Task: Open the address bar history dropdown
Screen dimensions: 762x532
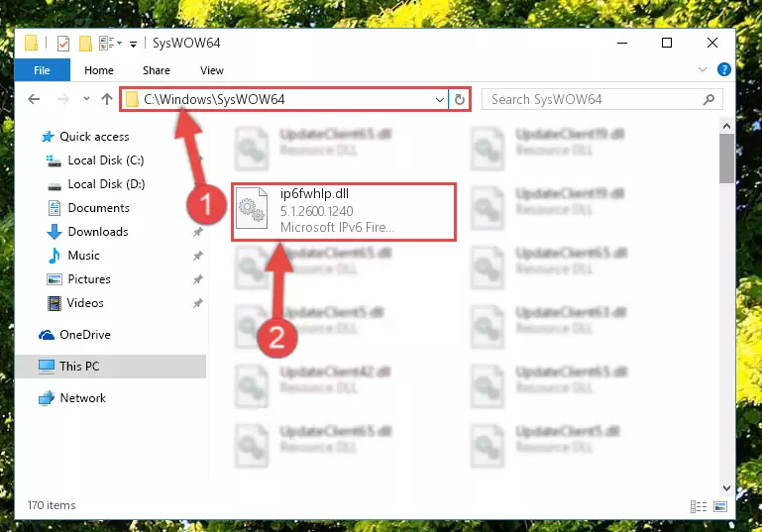Action: (x=439, y=100)
